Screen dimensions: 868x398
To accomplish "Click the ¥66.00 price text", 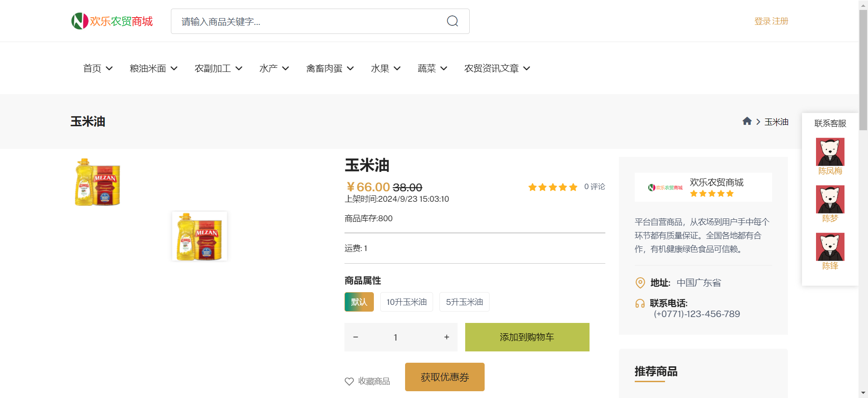I will pyautogui.click(x=368, y=187).
